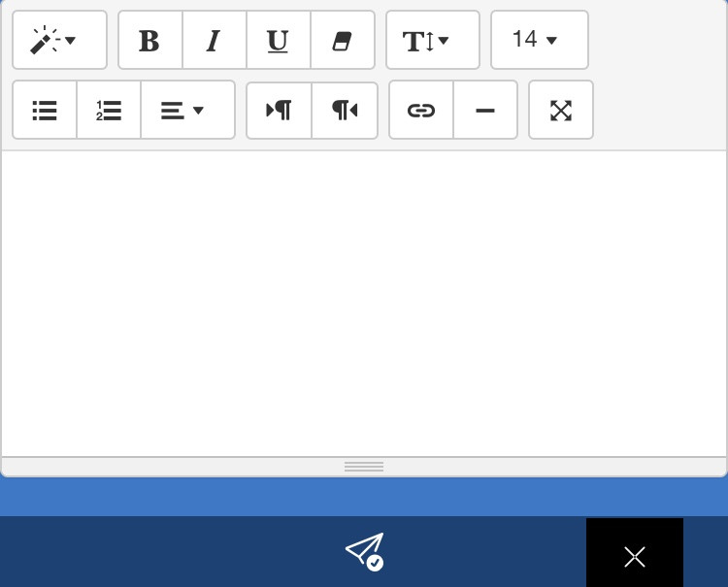Screen dimensions: 728x587
Task: Insert an unordered bullet list
Action: pos(45,111)
